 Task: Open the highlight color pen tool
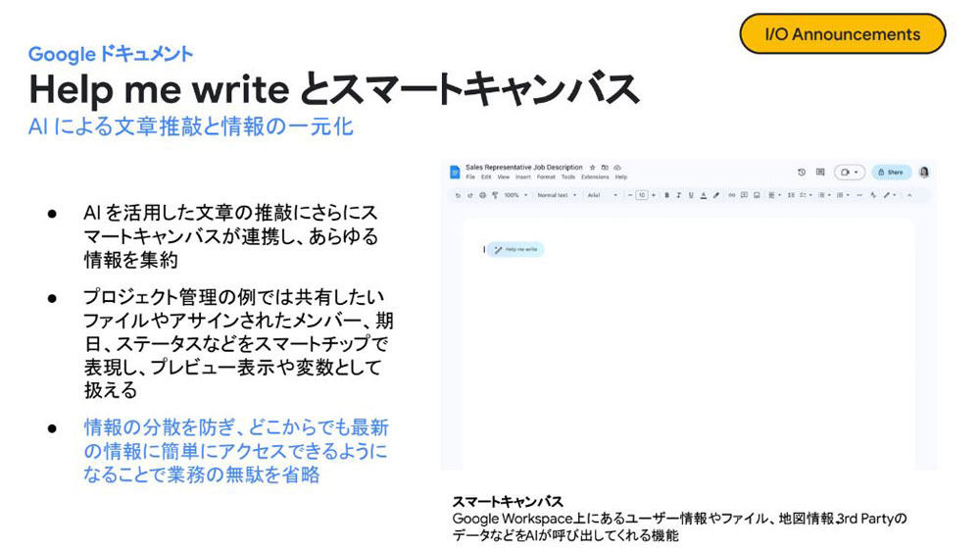click(x=716, y=195)
